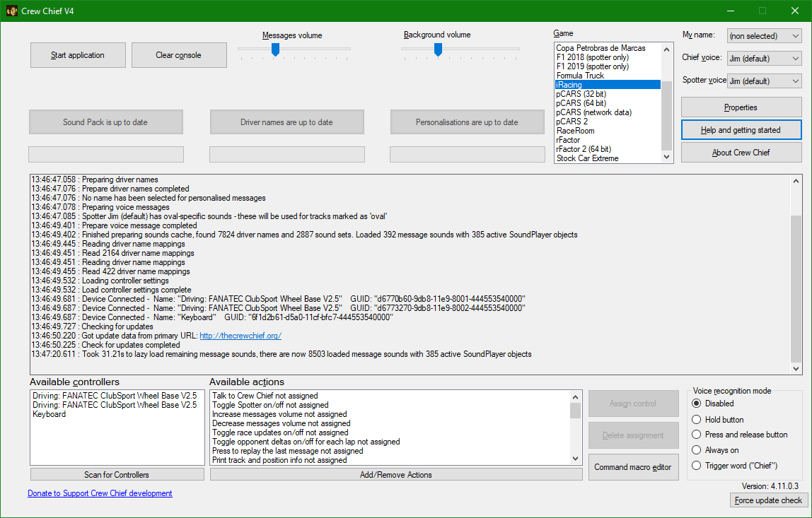Select Hold button voice recognition mode

(697, 419)
